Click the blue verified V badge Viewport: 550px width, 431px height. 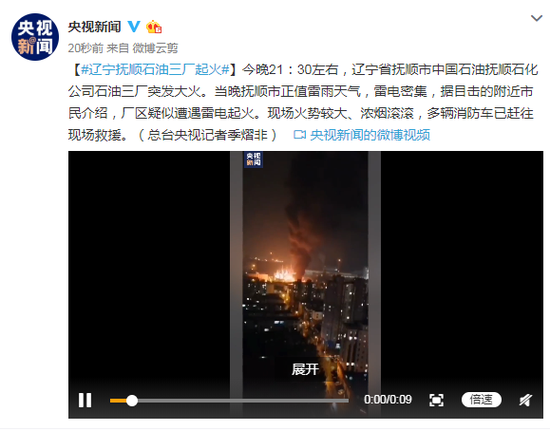tap(134, 27)
